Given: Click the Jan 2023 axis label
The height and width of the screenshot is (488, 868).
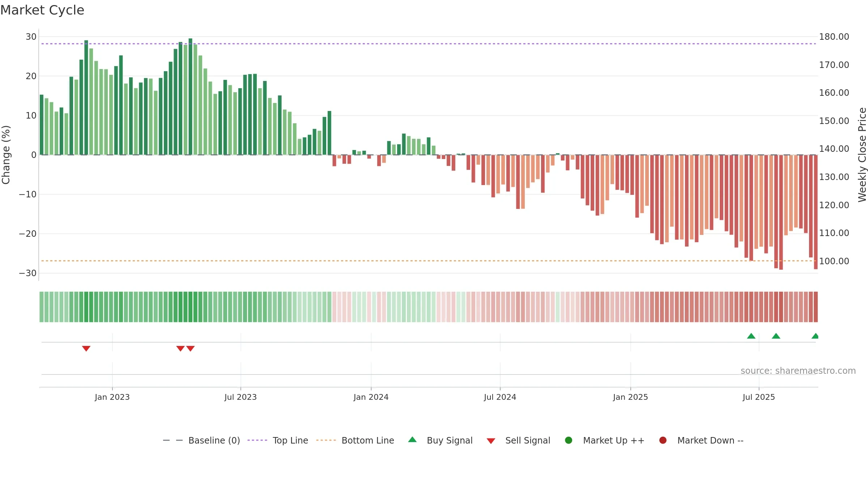Looking at the screenshot, I should [112, 397].
